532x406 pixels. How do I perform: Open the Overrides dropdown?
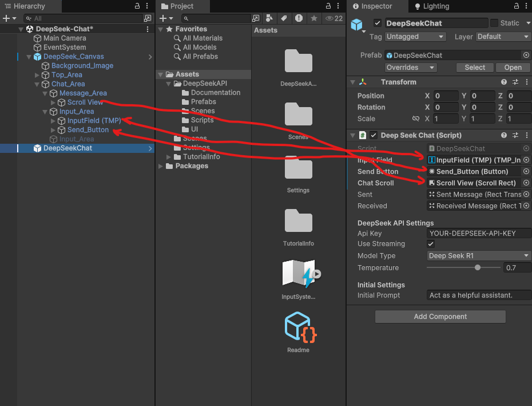[411, 68]
